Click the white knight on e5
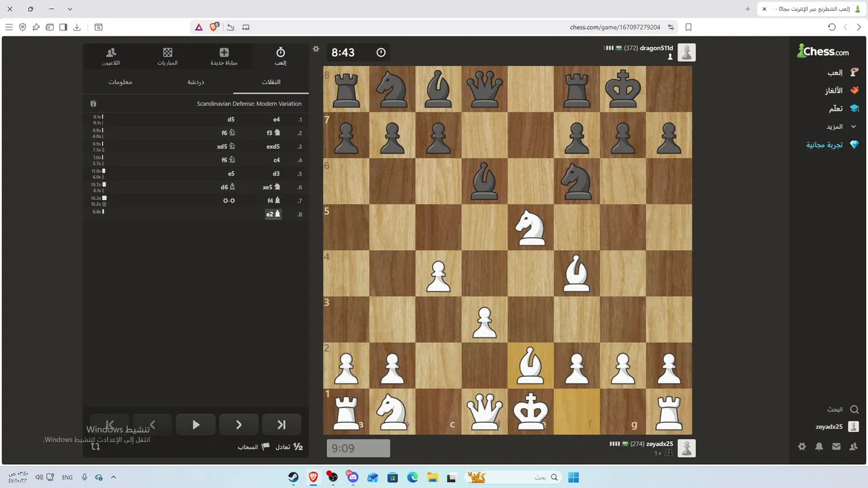 531,227
